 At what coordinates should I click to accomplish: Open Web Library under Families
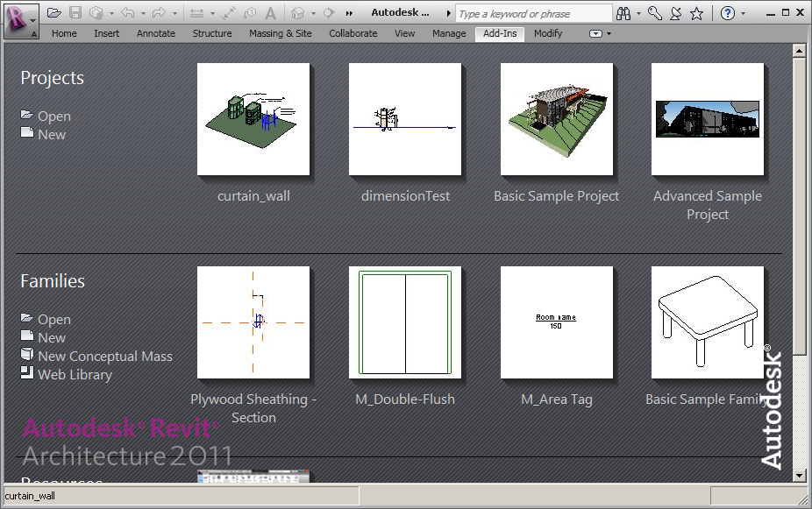[x=75, y=375]
